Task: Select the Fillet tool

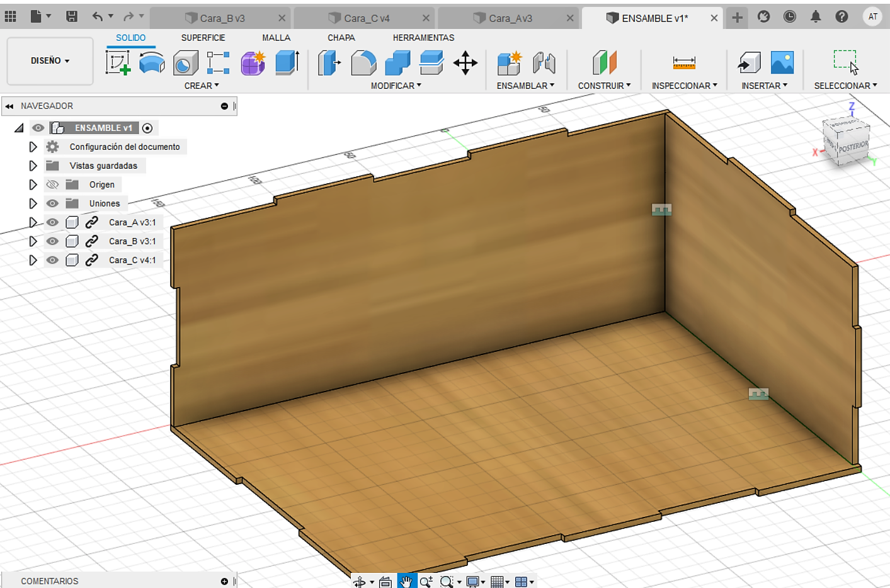Action: point(363,63)
